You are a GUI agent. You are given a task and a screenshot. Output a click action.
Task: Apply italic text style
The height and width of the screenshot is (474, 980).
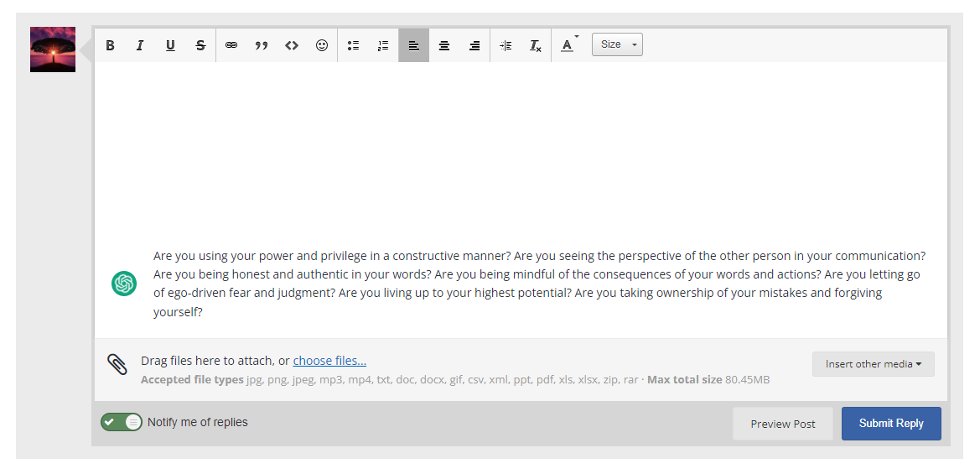140,45
